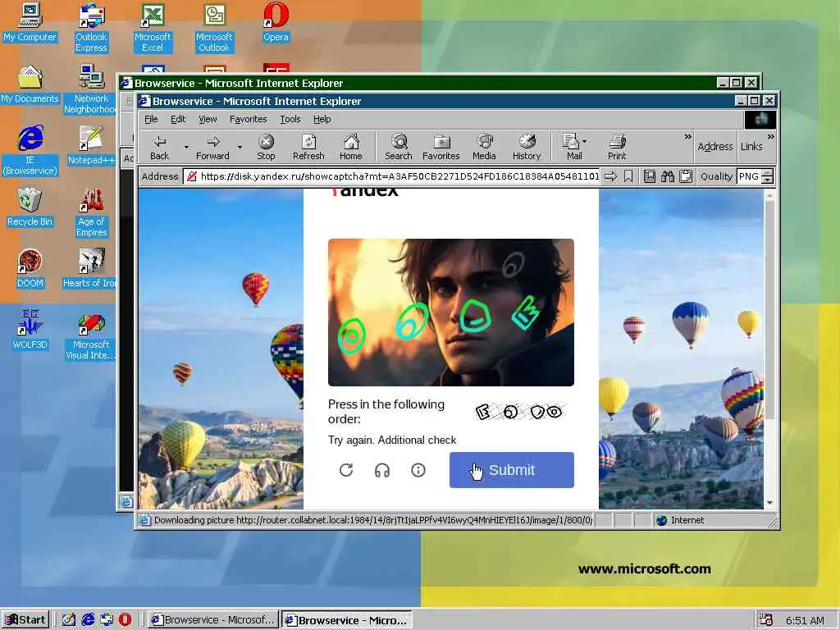Switch to the first Browservice taskbar button
Screen dimensions: 840x630
[x=213, y=619]
